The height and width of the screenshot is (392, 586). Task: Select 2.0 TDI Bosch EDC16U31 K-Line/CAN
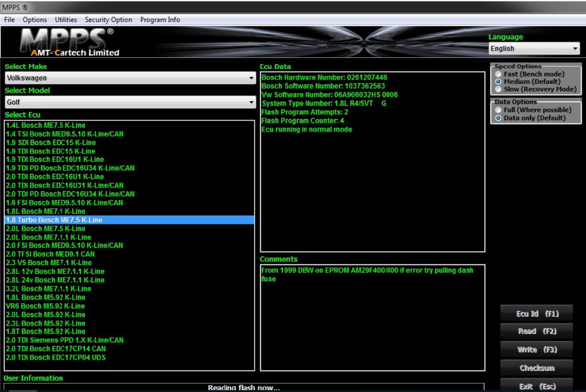(130, 186)
